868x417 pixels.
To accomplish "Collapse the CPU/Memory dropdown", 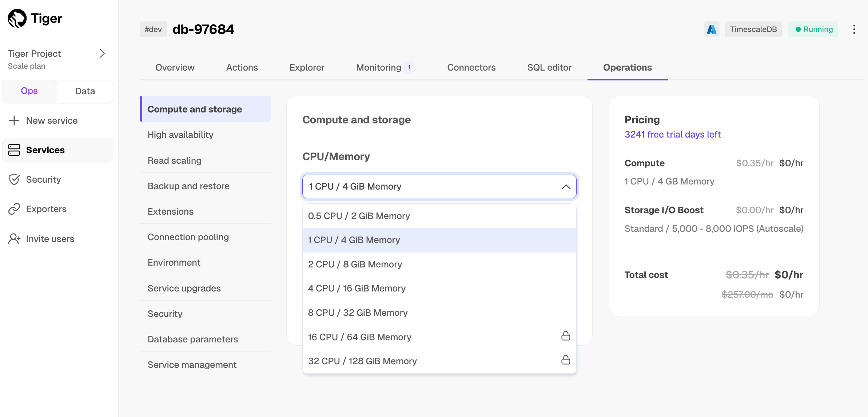I will (565, 187).
